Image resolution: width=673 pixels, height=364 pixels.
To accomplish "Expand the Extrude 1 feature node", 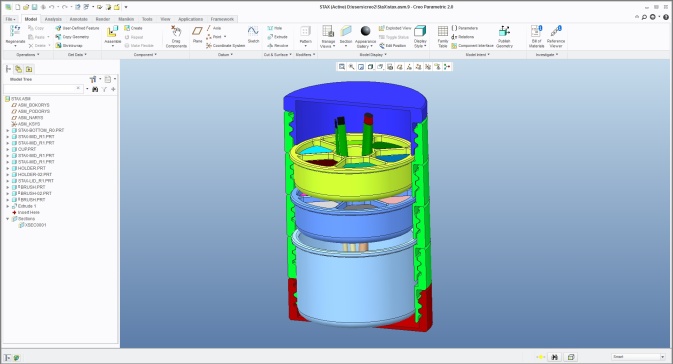I will point(8,206).
